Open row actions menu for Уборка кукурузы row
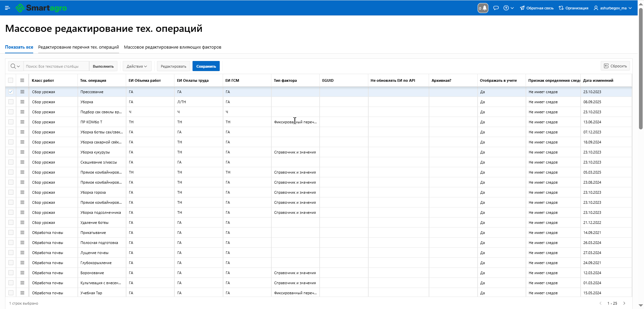 tap(22, 152)
